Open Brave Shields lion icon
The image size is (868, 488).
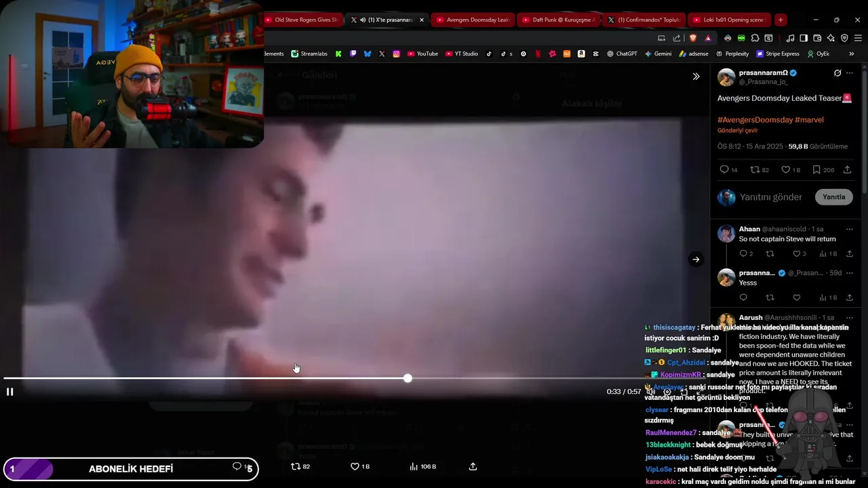[x=693, y=38]
